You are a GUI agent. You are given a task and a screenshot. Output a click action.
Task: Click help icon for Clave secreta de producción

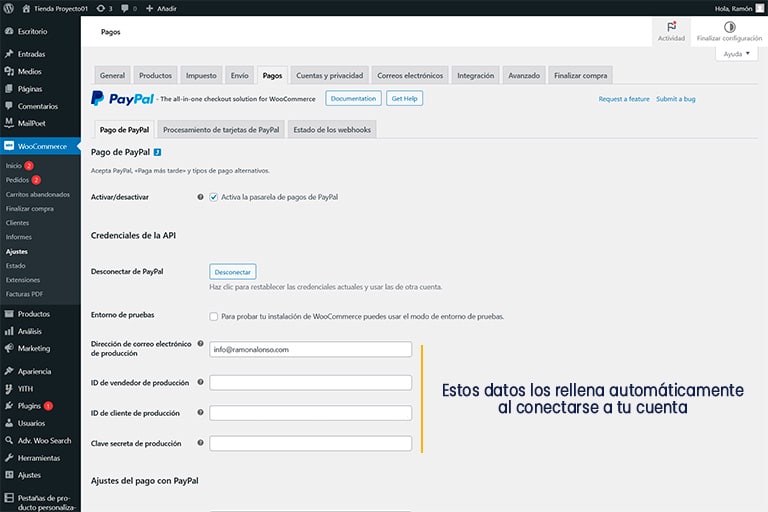[200, 443]
